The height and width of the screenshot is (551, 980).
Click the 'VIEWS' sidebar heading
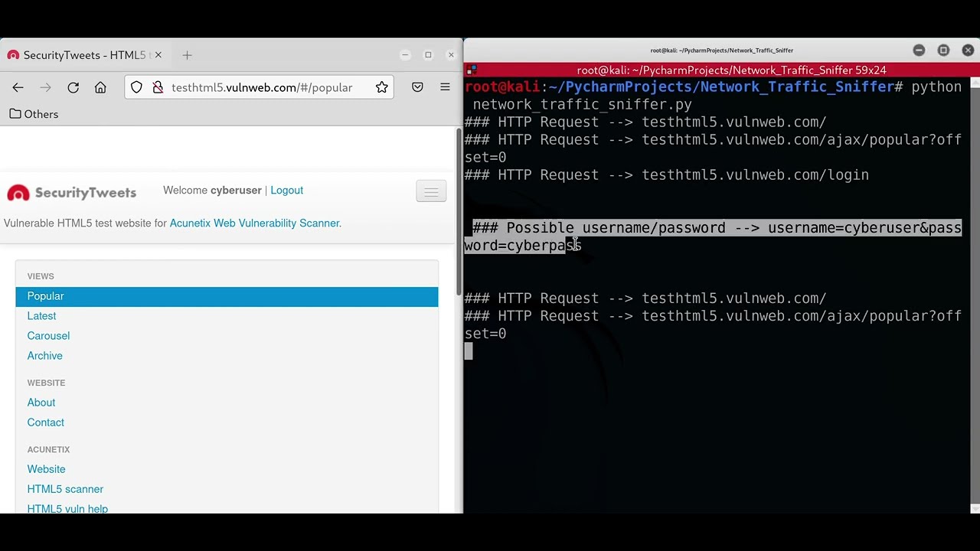click(x=41, y=276)
